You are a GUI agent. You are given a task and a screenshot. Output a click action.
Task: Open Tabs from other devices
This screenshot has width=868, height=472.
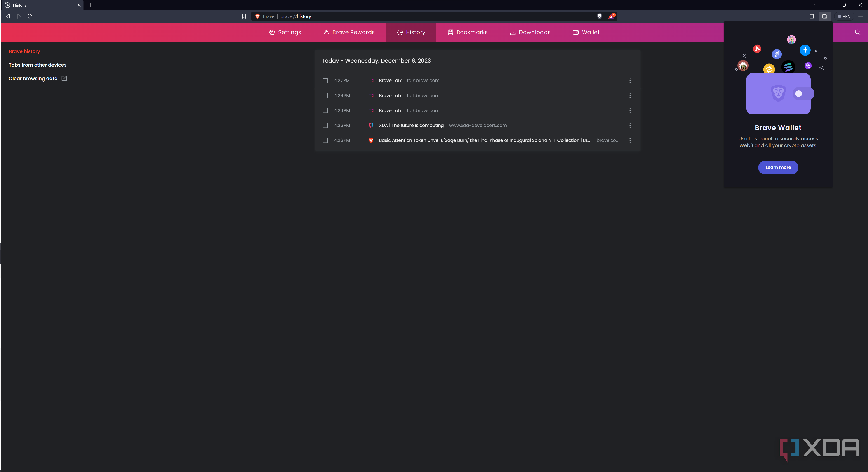tap(38, 65)
